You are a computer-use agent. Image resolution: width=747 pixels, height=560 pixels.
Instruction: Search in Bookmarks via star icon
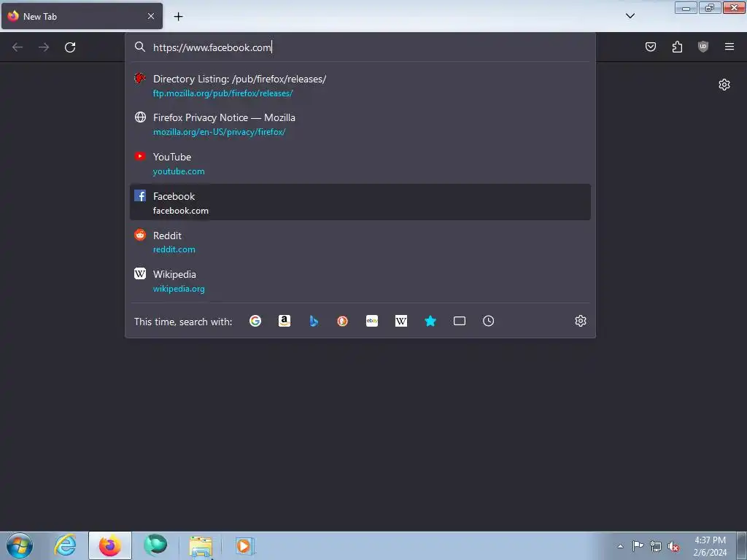tap(430, 321)
